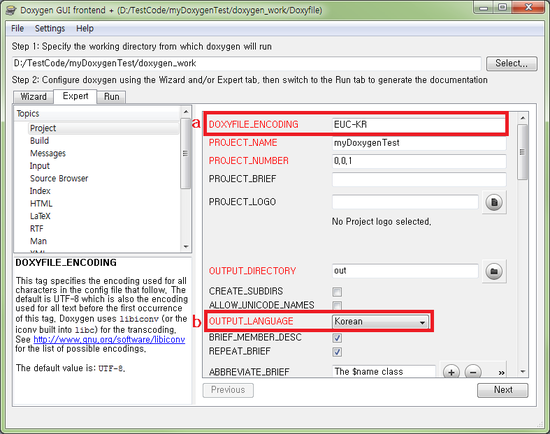
Task: Select the Project topic
Action: coord(43,128)
